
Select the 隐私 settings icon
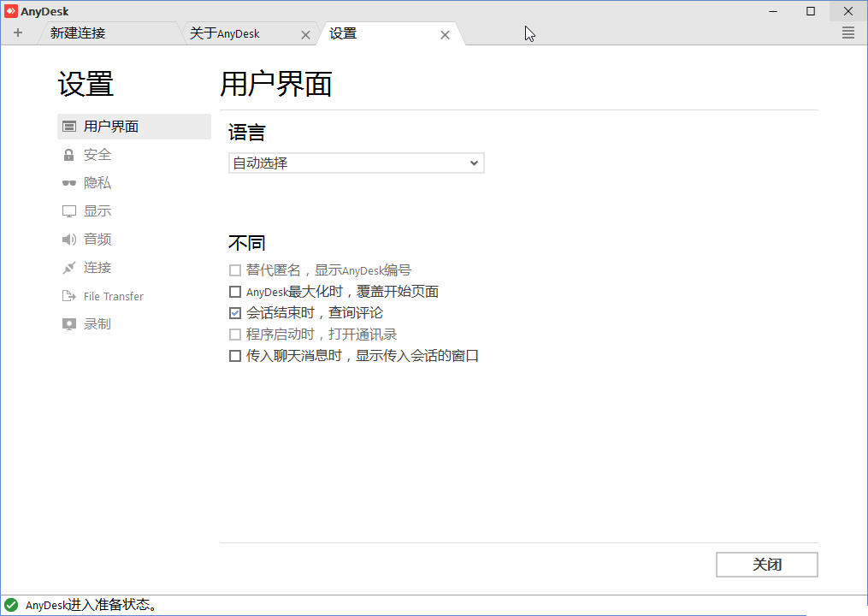pyautogui.click(x=68, y=182)
